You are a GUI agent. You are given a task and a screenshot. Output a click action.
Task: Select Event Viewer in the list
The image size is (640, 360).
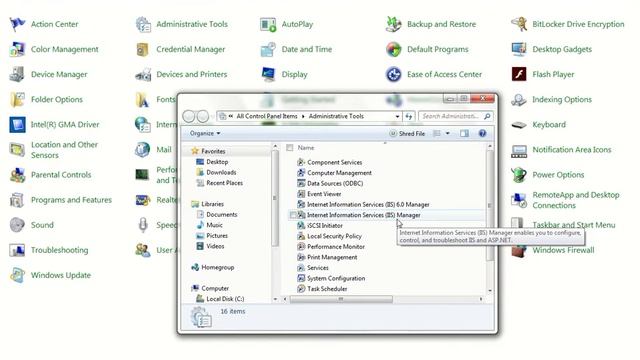point(324,194)
